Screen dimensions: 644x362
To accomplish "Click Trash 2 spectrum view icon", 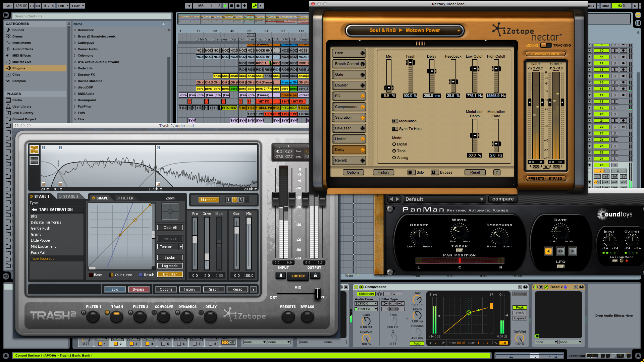I will (34, 149).
